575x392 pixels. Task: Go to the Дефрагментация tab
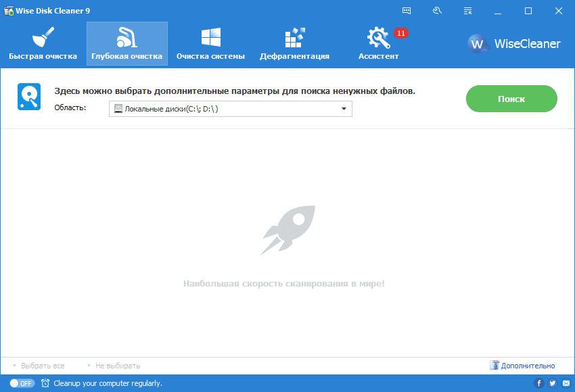(x=294, y=43)
